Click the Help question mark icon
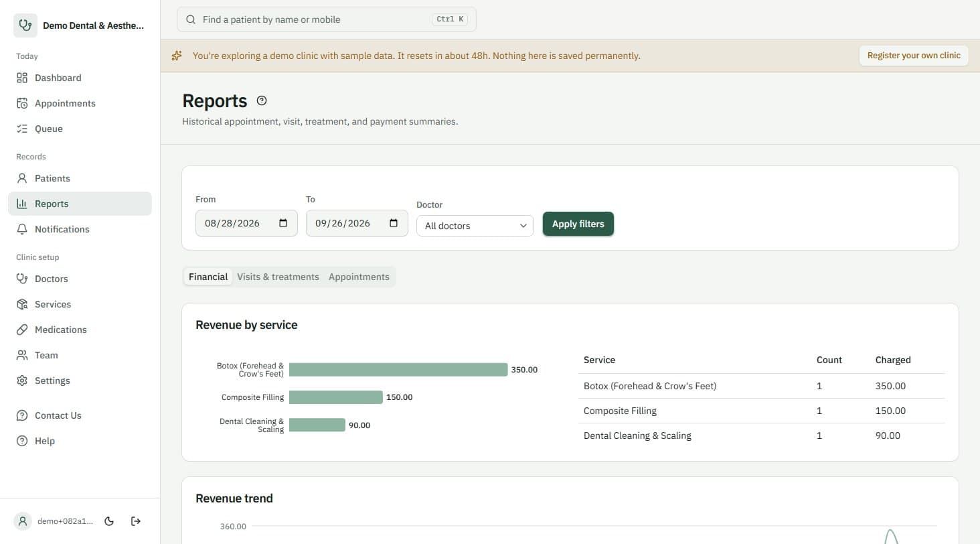The image size is (980, 544). (22, 441)
